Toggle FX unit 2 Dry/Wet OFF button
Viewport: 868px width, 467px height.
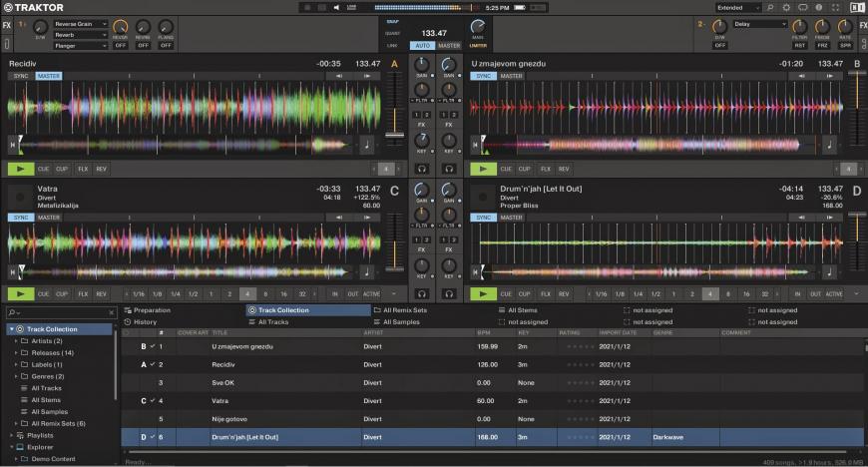click(719, 46)
